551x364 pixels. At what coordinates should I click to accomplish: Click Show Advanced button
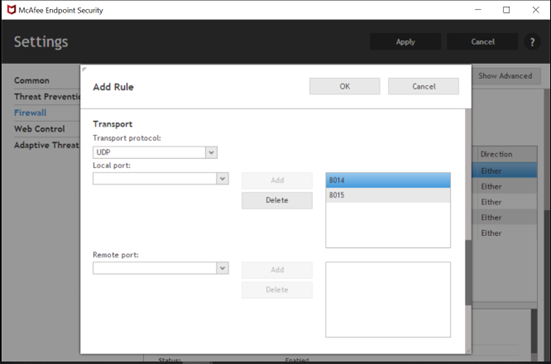coord(505,76)
